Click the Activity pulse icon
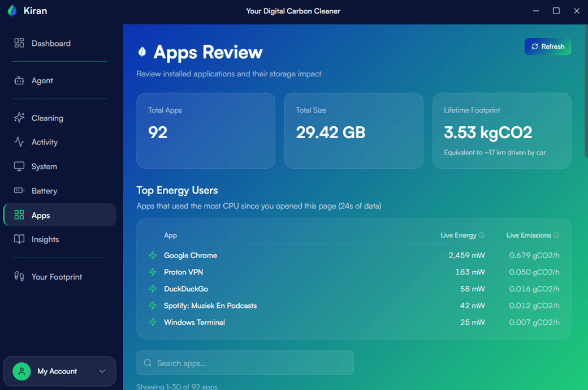 point(19,142)
